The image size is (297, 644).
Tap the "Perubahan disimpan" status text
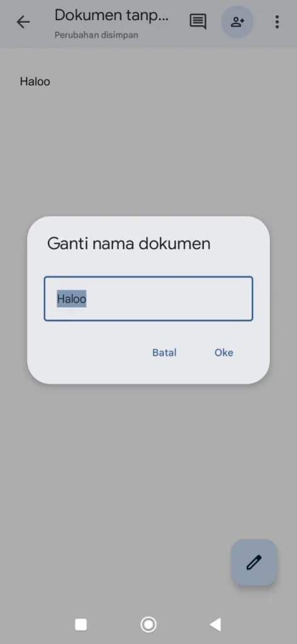96,35
